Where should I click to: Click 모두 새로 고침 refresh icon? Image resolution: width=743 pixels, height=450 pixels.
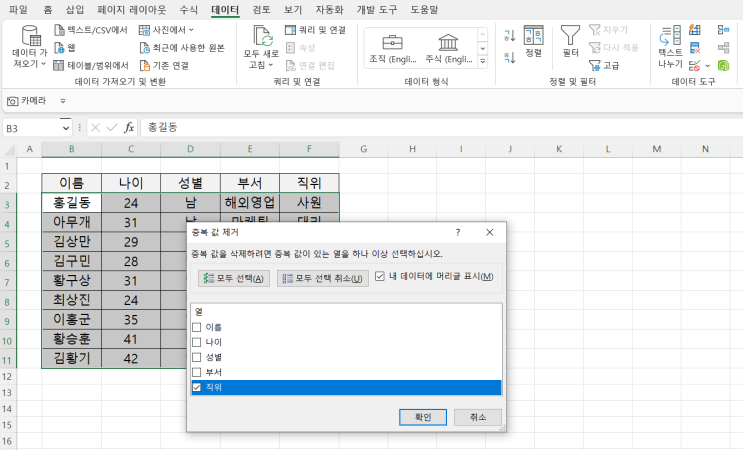coord(261,36)
